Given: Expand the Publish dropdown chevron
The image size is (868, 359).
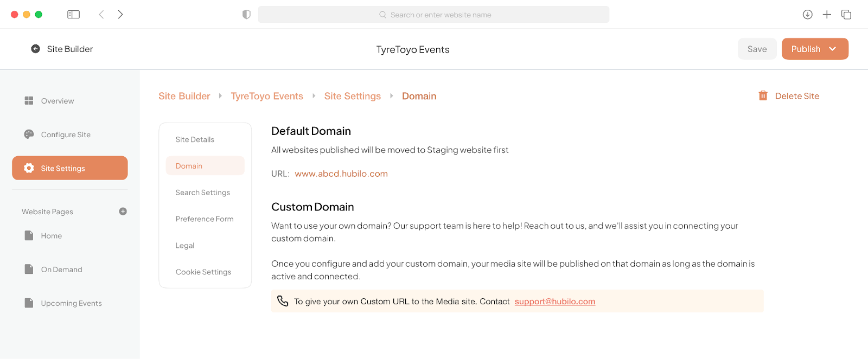Looking at the screenshot, I should [832, 49].
